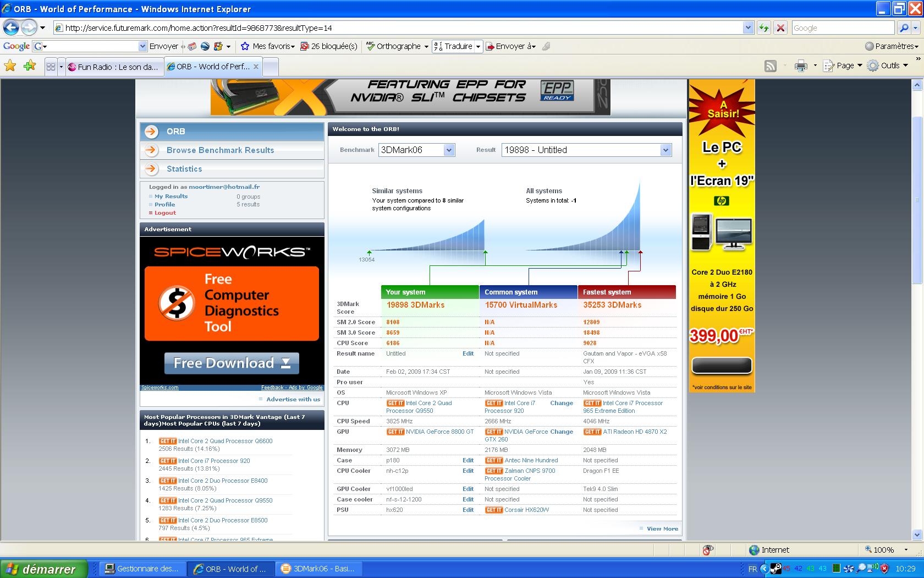The height and width of the screenshot is (578, 924).
Task: Click the vertical scrollbar down arrow
Action: click(917, 535)
